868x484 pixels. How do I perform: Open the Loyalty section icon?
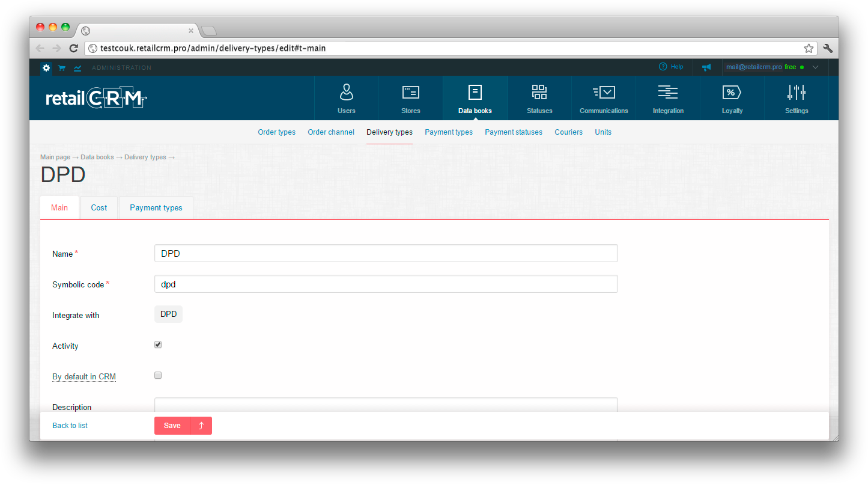click(x=732, y=93)
